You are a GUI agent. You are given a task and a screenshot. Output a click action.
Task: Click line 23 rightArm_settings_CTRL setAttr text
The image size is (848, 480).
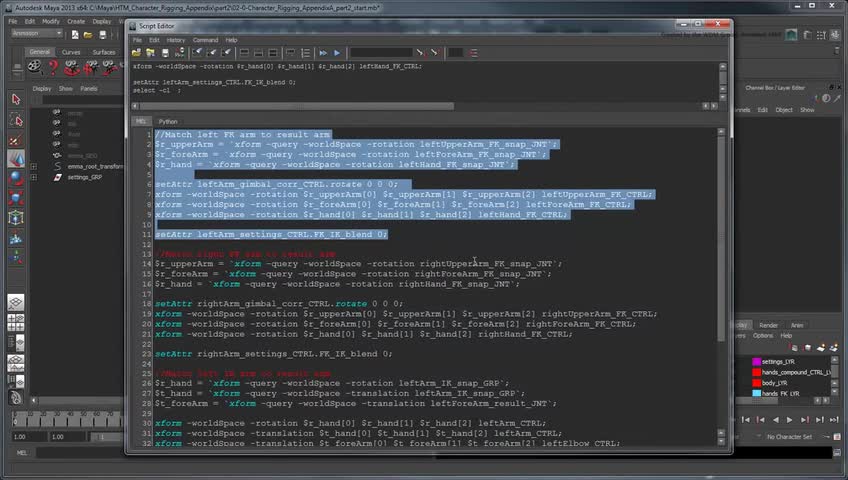tap(274, 354)
